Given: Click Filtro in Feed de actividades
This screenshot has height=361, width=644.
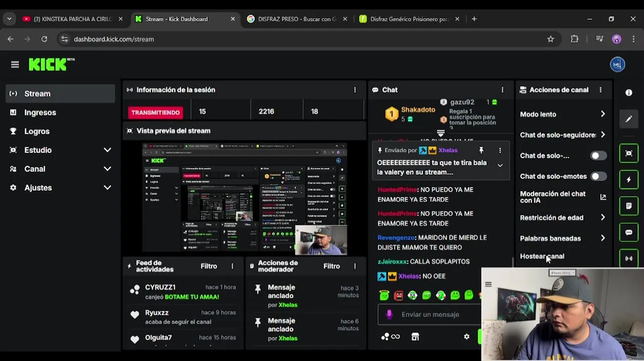Looking at the screenshot, I should [x=209, y=266].
